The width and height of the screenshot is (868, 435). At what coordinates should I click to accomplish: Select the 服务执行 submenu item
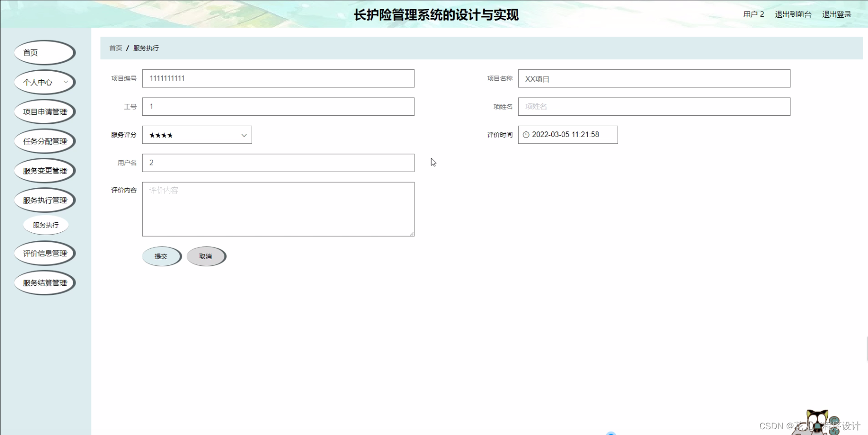point(45,225)
